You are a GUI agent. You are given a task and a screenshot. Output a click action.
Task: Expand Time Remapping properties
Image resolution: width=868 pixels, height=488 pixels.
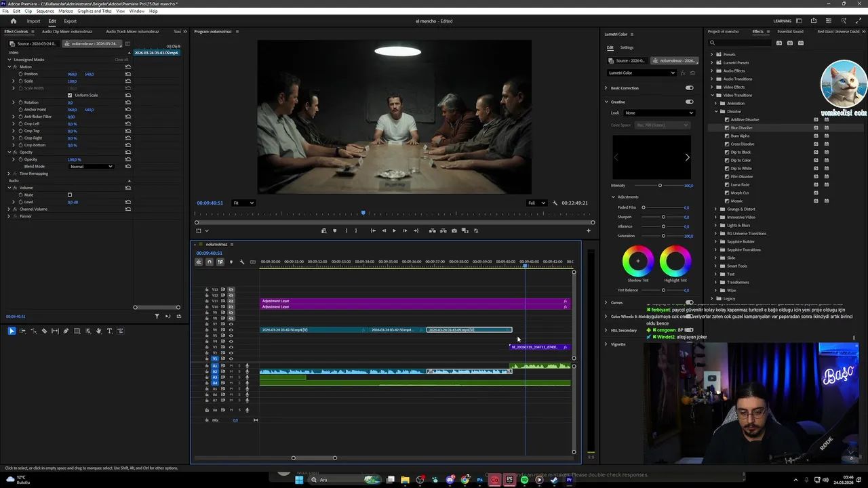pos(9,174)
